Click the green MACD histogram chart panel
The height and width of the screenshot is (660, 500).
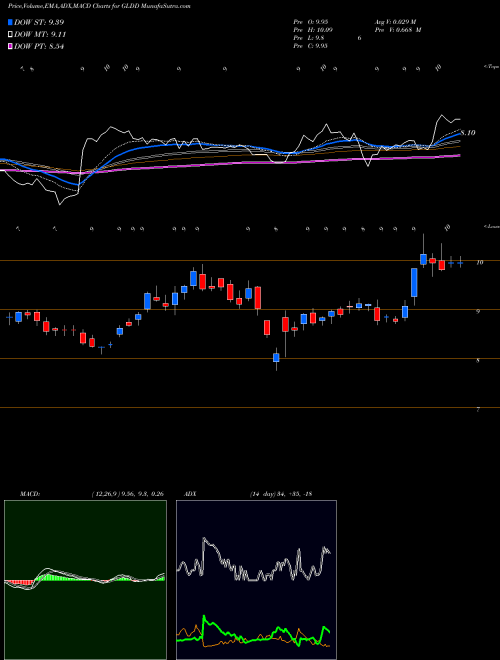(85, 580)
